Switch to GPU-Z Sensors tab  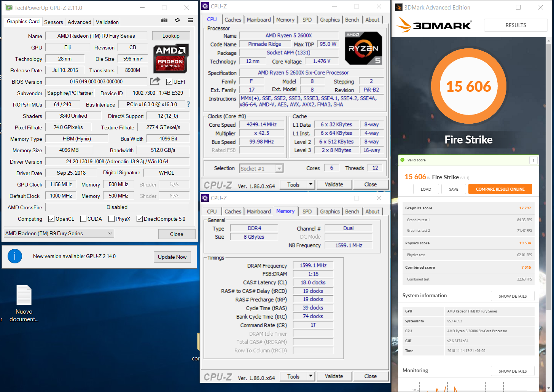click(x=54, y=22)
